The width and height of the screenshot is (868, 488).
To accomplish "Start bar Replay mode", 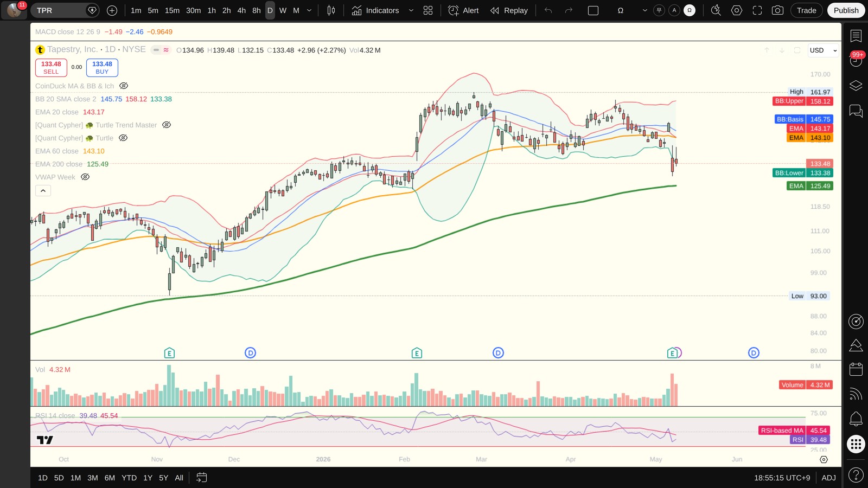I will 509,10.
